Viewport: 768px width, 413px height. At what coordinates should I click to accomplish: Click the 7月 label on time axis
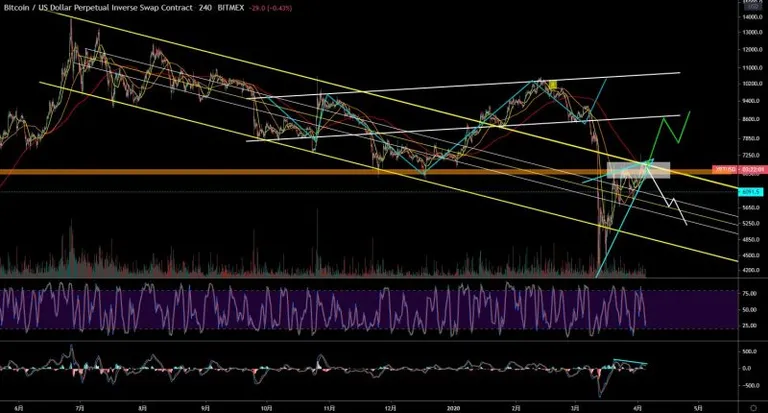(x=80, y=408)
